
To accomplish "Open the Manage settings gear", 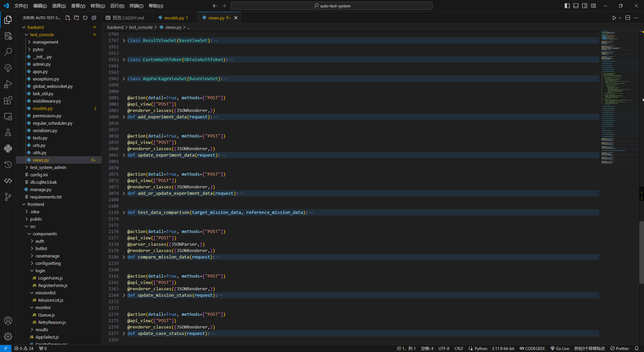I will point(8,337).
